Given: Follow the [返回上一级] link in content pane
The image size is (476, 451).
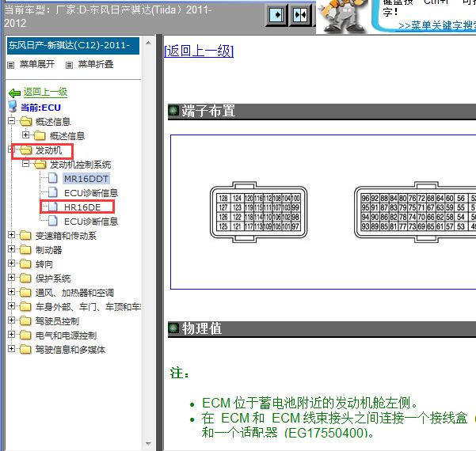Looking at the screenshot, I should [199, 51].
